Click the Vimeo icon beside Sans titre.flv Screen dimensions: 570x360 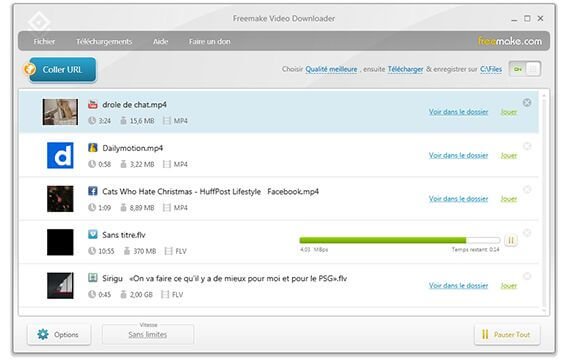tap(93, 235)
